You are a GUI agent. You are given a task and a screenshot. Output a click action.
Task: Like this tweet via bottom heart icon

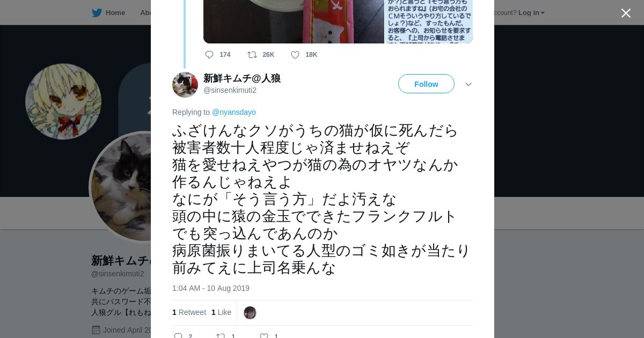click(264, 336)
